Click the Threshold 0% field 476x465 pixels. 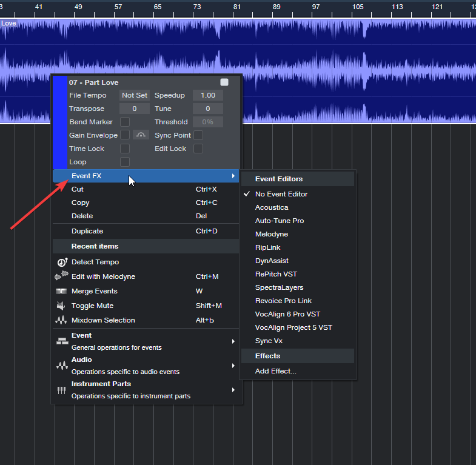[x=208, y=122]
